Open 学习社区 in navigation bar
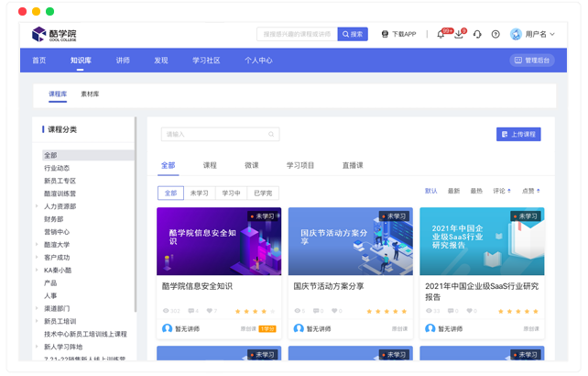This screenshot has height=376, width=588. [206, 61]
